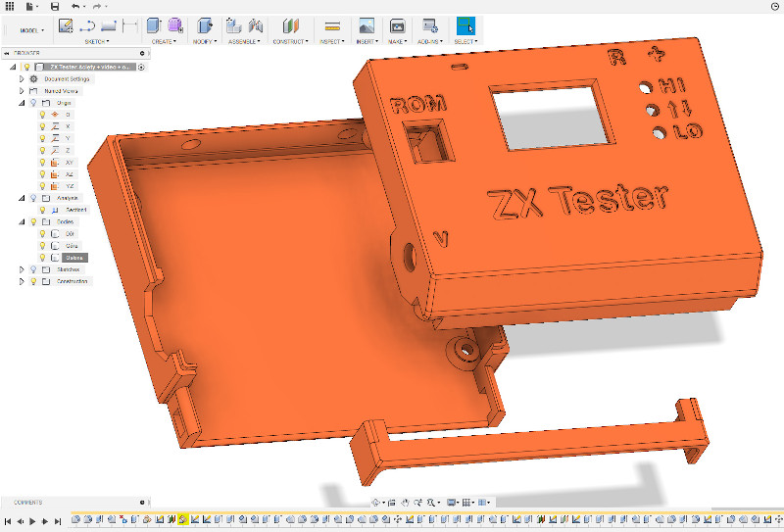
Task: Undo the last action
Action: (x=75, y=7)
